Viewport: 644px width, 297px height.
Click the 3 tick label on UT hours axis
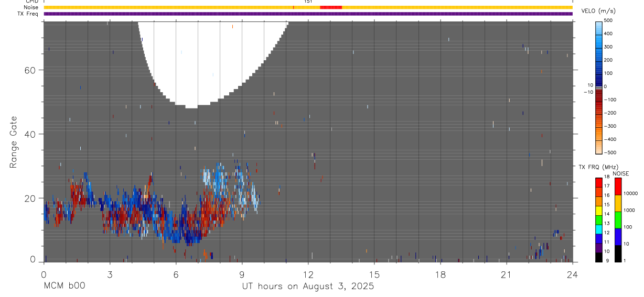point(110,274)
